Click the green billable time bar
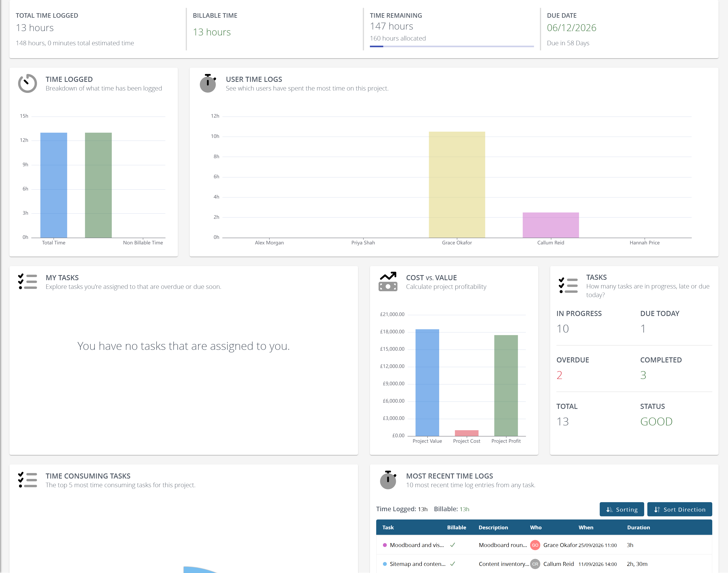Image resolution: width=728 pixels, height=573 pixels. [x=98, y=185]
